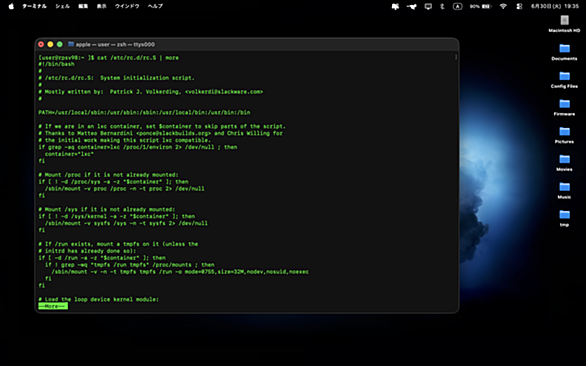Click the --More-- pager prompt
This screenshot has height=366, width=586.
point(53,306)
